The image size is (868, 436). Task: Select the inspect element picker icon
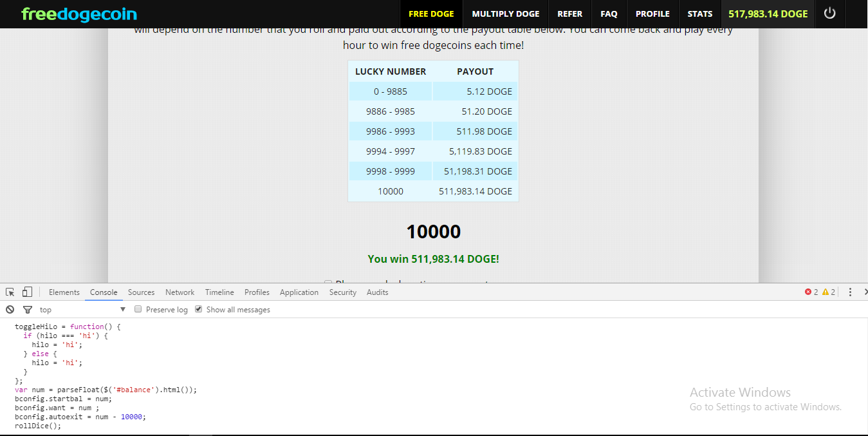coord(10,292)
